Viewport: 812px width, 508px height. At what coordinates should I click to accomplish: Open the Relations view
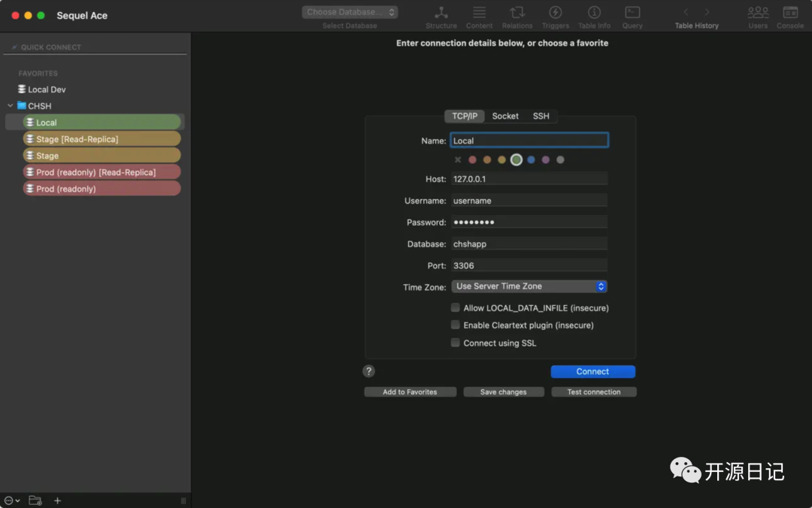[x=517, y=17]
